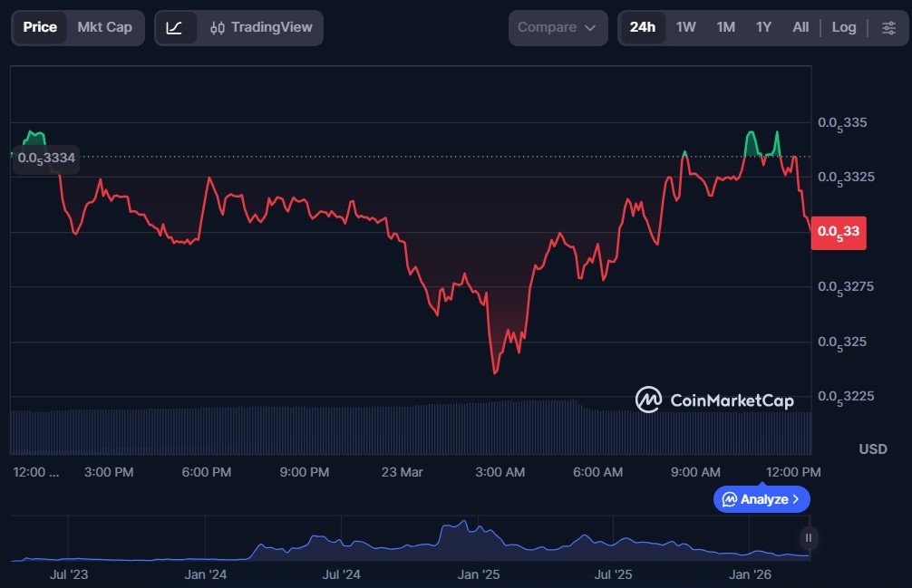Select the 1Y time range
Image resolution: width=912 pixels, height=588 pixels.
tap(763, 27)
